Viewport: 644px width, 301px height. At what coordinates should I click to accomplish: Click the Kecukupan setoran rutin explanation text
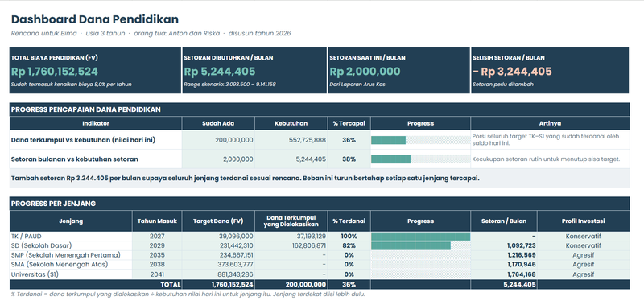[x=546, y=159]
